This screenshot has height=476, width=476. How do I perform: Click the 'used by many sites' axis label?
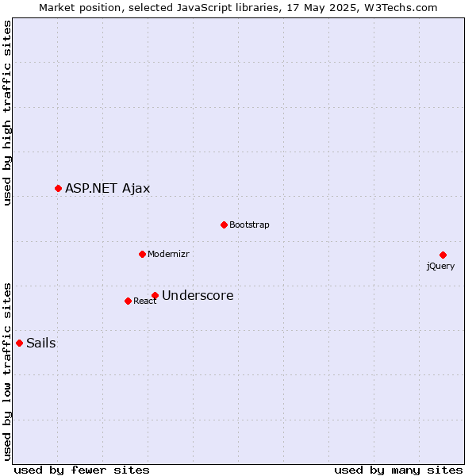398,470
